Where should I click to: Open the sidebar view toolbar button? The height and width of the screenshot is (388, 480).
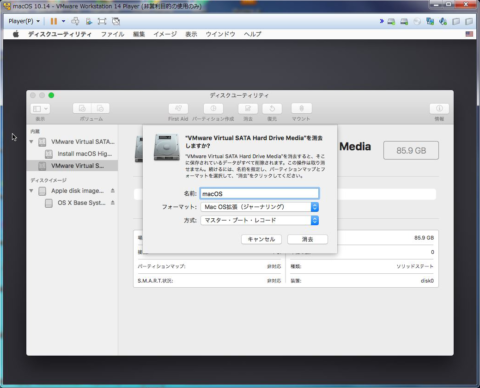[40, 109]
